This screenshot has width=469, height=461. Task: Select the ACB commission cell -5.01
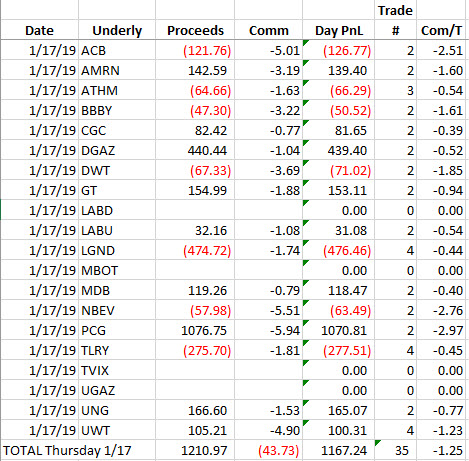click(x=268, y=50)
